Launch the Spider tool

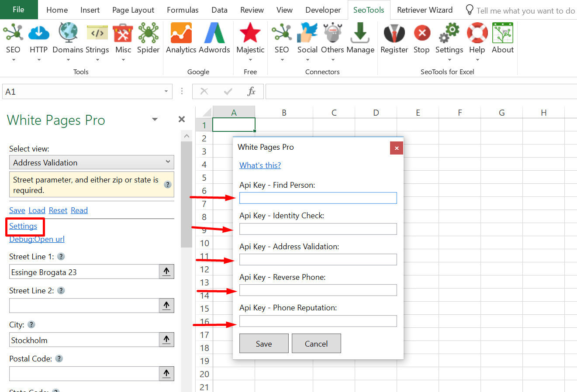pyautogui.click(x=149, y=33)
